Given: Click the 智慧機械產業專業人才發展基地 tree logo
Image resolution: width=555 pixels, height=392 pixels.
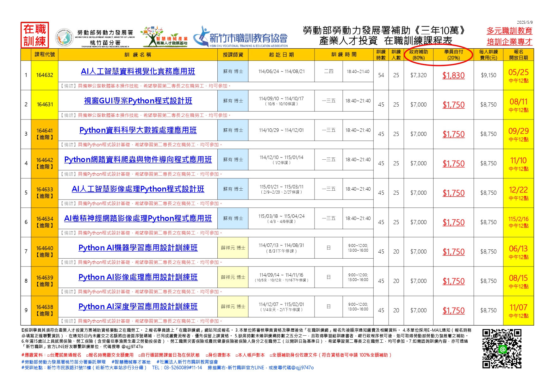Looking at the screenshot, I should click(x=164, y=37).
